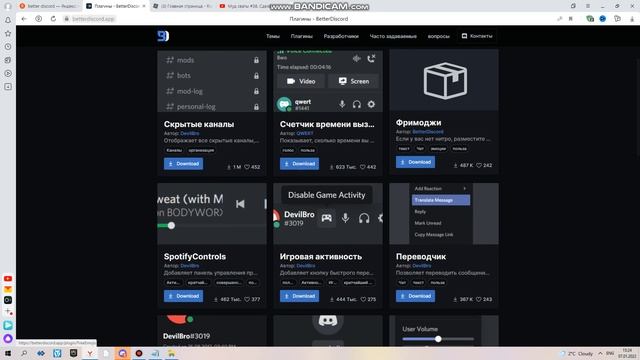Open the Разработчики navigation item

[x=341, y=36]
